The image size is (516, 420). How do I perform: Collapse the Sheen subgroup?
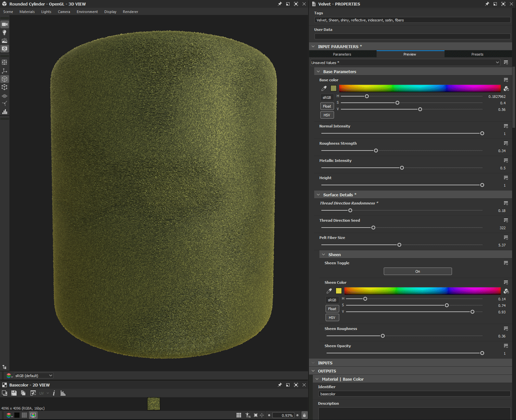point(324,255)
